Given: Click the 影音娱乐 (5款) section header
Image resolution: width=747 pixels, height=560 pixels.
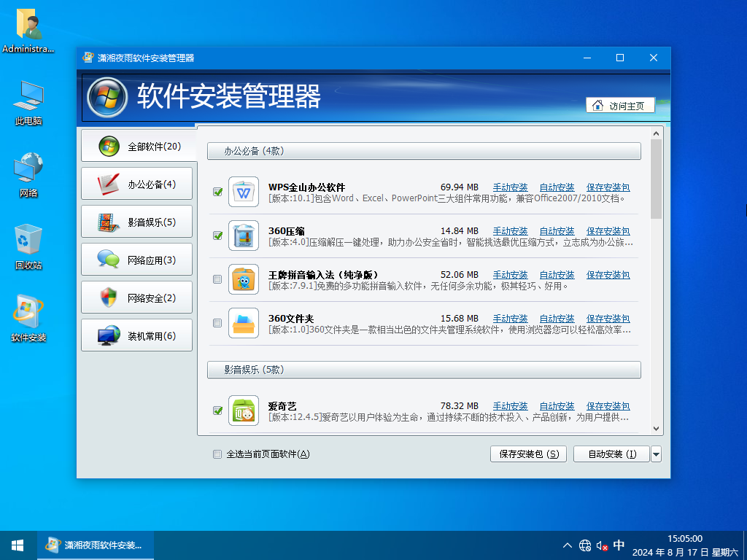Looking at the screenshot, I should pyautogui.click(x=424, y=370).
